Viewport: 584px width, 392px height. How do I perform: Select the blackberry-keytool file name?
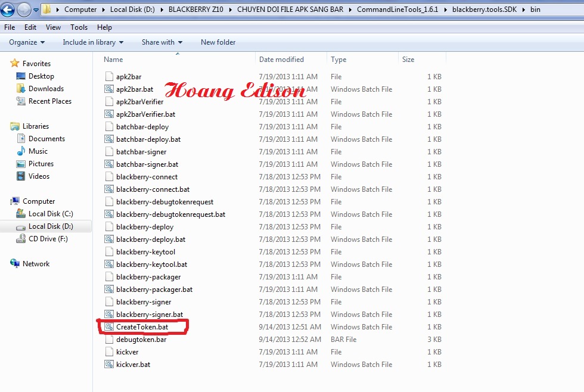pos(145,252)
